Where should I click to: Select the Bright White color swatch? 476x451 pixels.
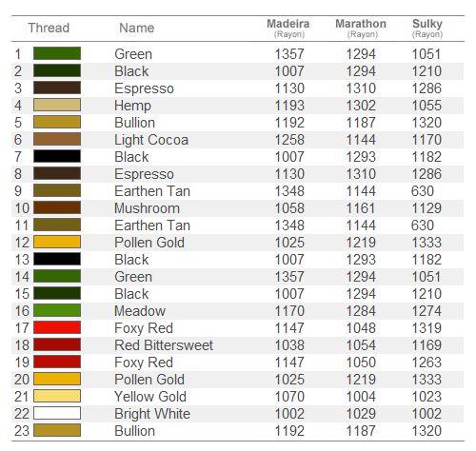57,413
